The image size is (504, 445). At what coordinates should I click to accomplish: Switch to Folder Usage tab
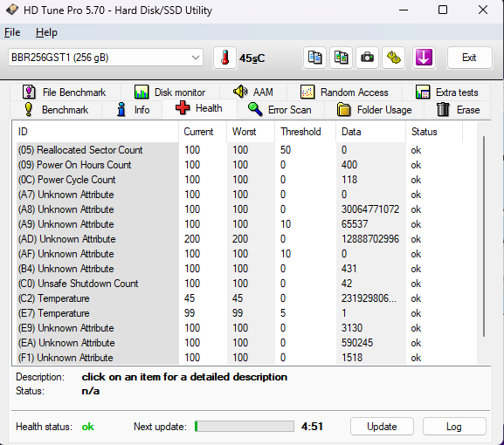375,109
